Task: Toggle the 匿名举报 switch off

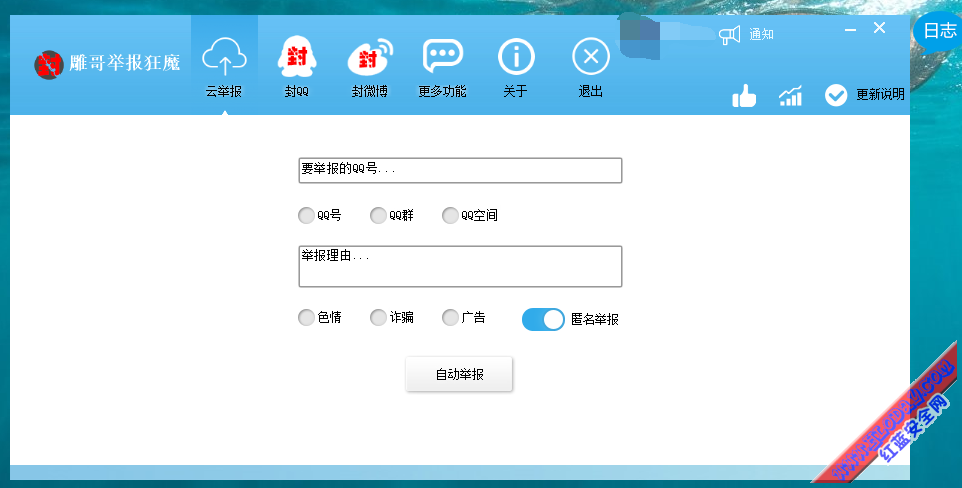Action: tap(543, 319)
